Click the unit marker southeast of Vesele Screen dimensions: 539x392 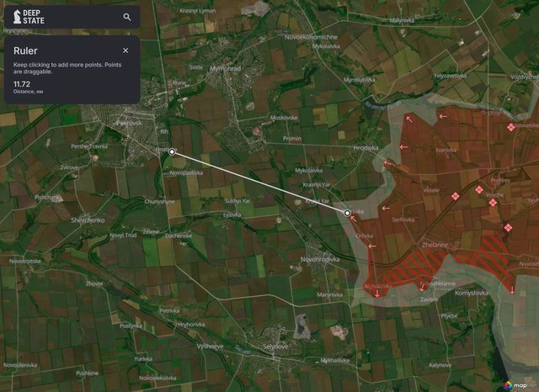pyautogui.click(x=456, y=196)
